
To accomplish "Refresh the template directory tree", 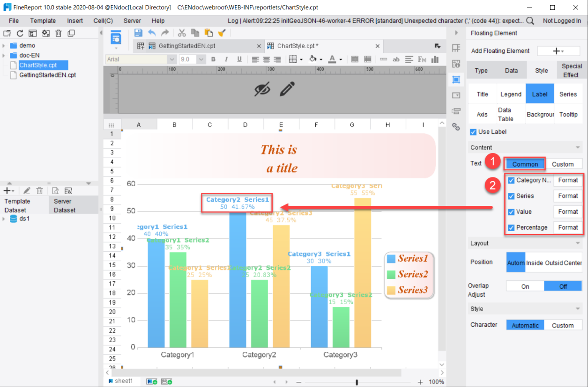I will point(20,33).
